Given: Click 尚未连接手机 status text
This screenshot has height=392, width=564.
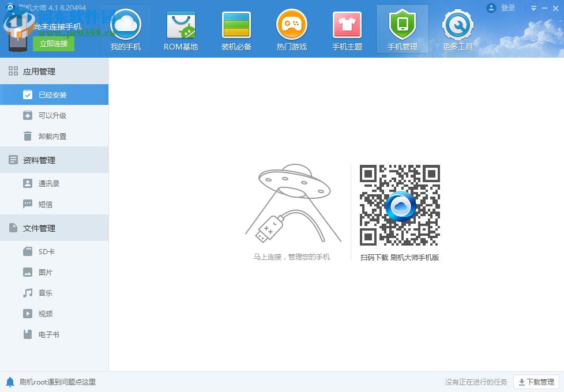Looking at the screenshot, I should tap(58, 27).
